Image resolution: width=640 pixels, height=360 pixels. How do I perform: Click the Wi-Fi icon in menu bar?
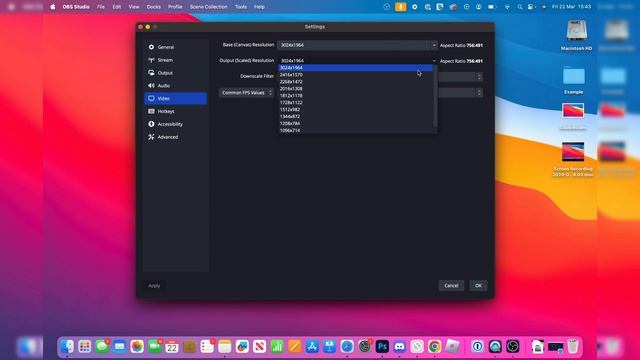click(x=507, y=7)
